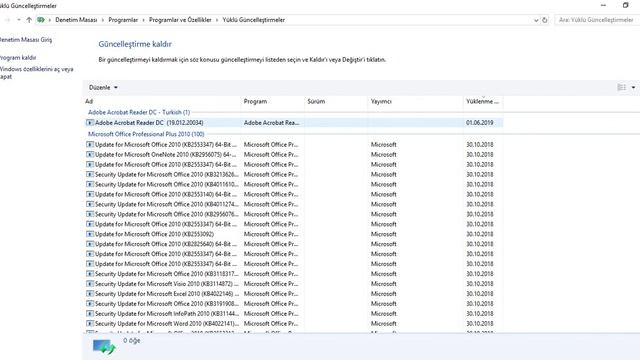640x360 pixels.
Task: Click the Ara: Yüklü Güncelleştirmeler search field
Action: (596, 20)
